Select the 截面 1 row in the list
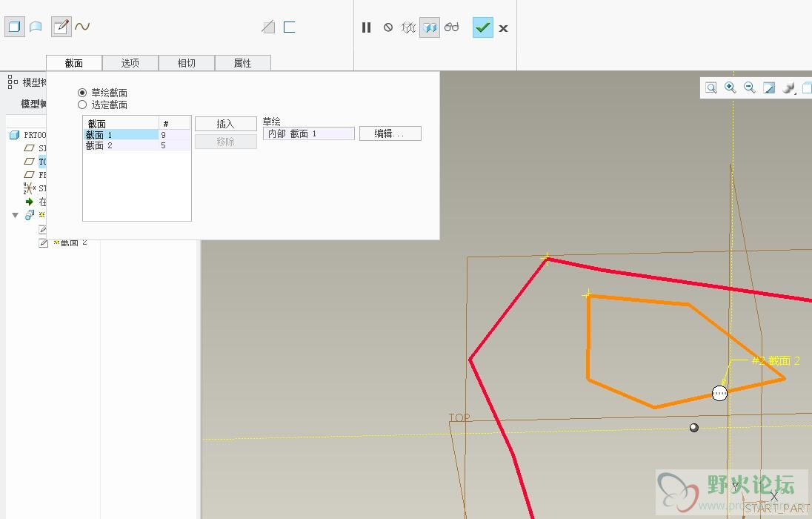The width and height of the screenshot is (812, 519). click(137, 135)
